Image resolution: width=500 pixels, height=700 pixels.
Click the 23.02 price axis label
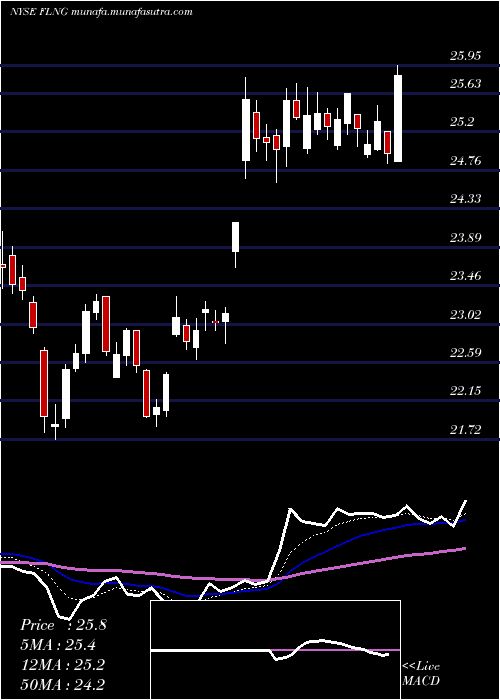point(466,315)
